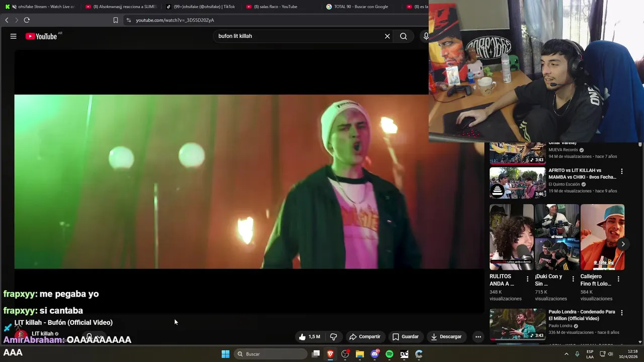Run search with the magnifier button
644x362 pixels.
tap(404, 36)
